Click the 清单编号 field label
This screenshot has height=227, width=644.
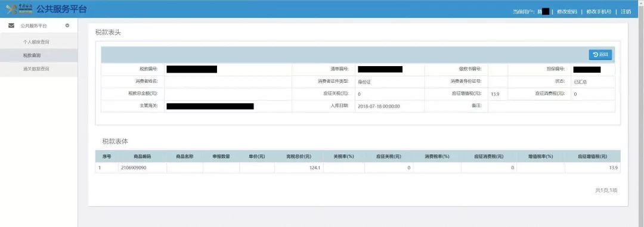340,69
